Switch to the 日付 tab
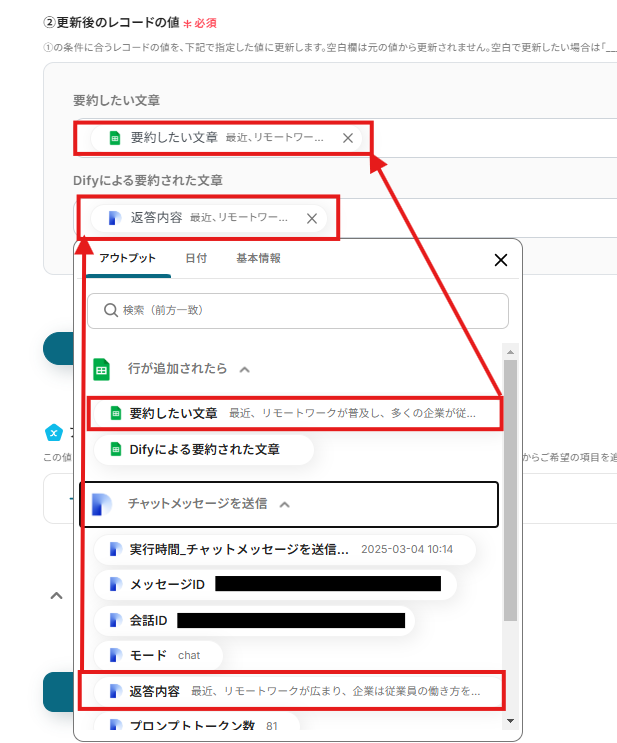Screen dimensions: 617x743 (x=196, y=258)
